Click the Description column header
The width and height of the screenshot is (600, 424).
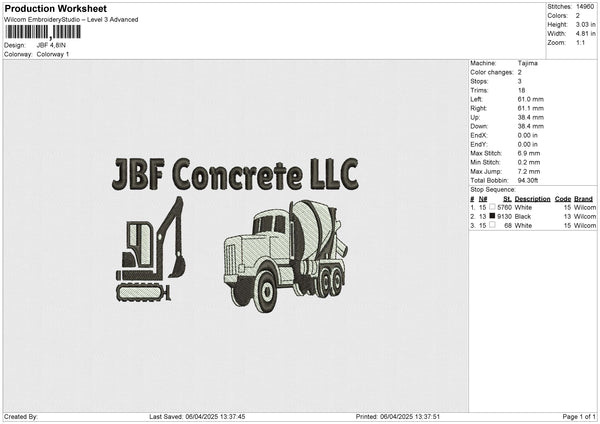pos(532,198)
